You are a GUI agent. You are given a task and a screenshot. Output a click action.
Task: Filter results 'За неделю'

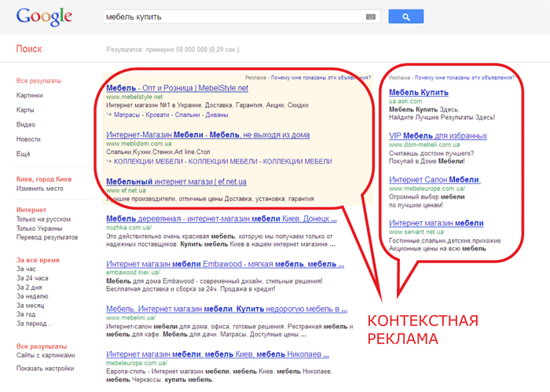point(32,296)
